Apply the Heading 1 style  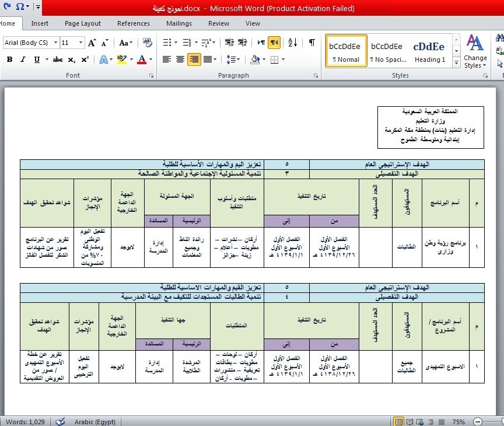pos(429,51)
